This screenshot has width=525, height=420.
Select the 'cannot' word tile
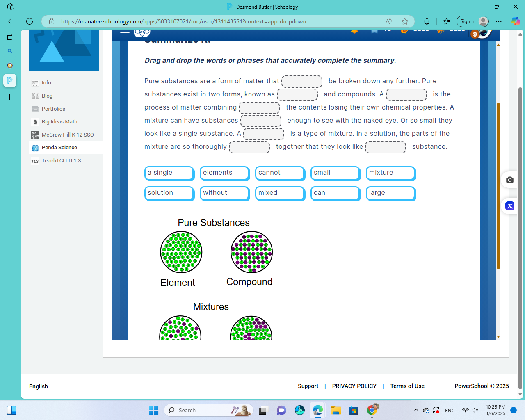click(280, 173)
